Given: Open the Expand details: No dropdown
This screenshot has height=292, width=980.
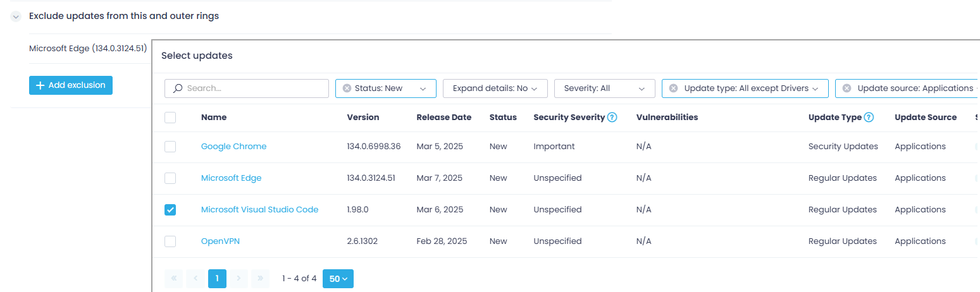Looking at the screenshot, I should tap(495, 88).
